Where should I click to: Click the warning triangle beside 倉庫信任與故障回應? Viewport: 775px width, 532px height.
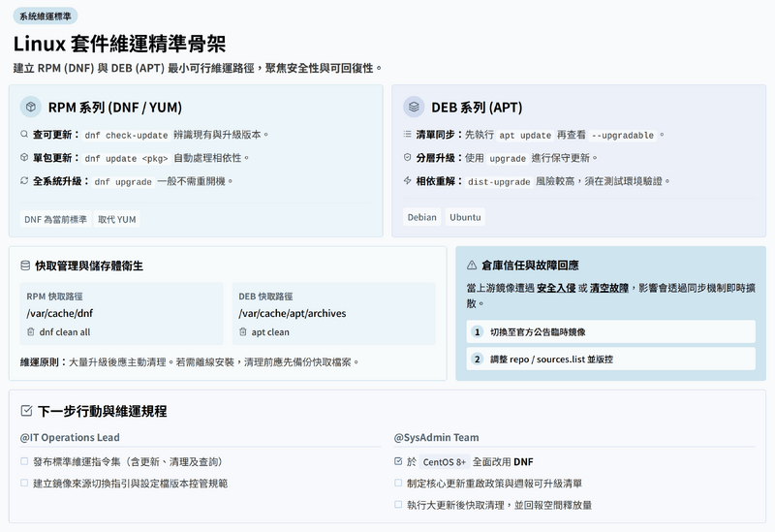(472, 265)
